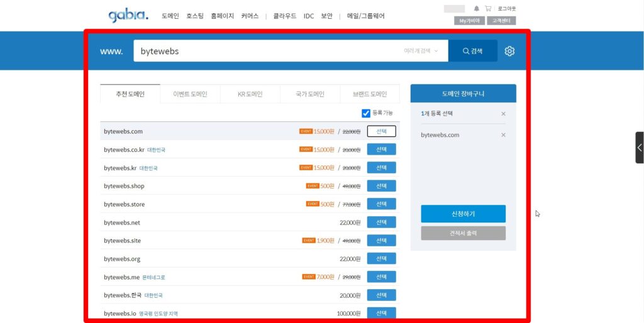Click bytewebs.org domain name text
This screenshot has height=323, width=644.
(122, 259)
